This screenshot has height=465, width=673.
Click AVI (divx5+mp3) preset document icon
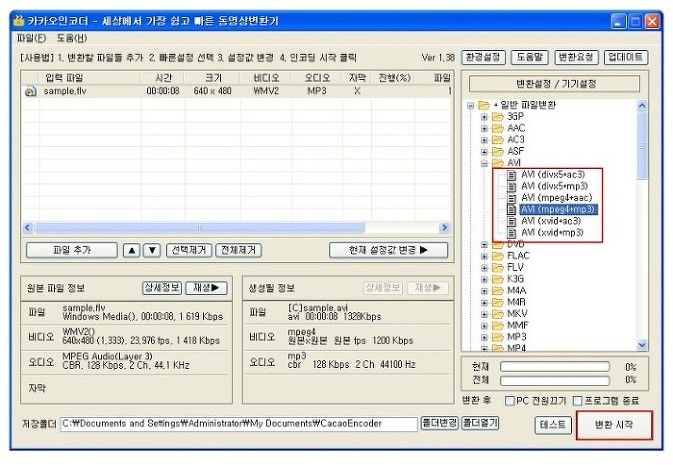pos(511,187)
